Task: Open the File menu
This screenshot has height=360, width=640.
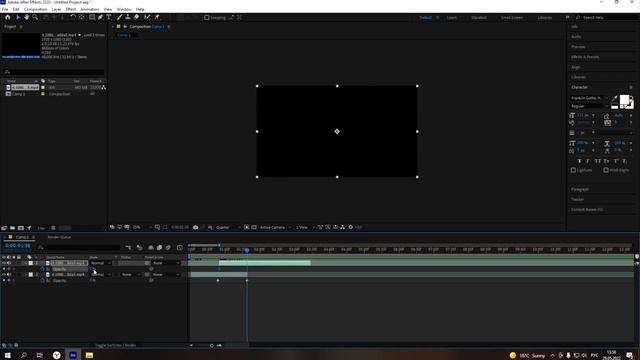Action: [x=5, y=9]
